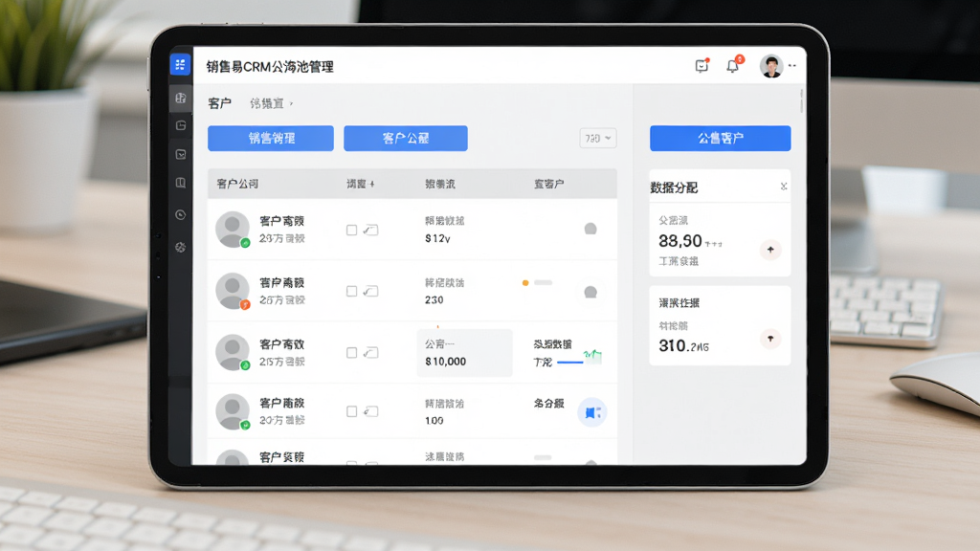This screenshot has width=980, height=551.
Task: Sort by the second column header with plus
Action: [361, 184]
